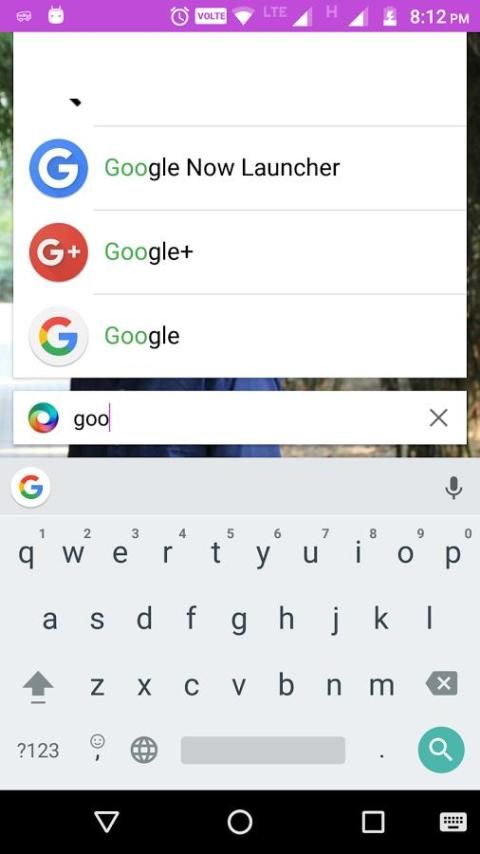480x854 pixels.
Task: Open the Google Now Launcher app icon
Action: (x=58, y=168)
